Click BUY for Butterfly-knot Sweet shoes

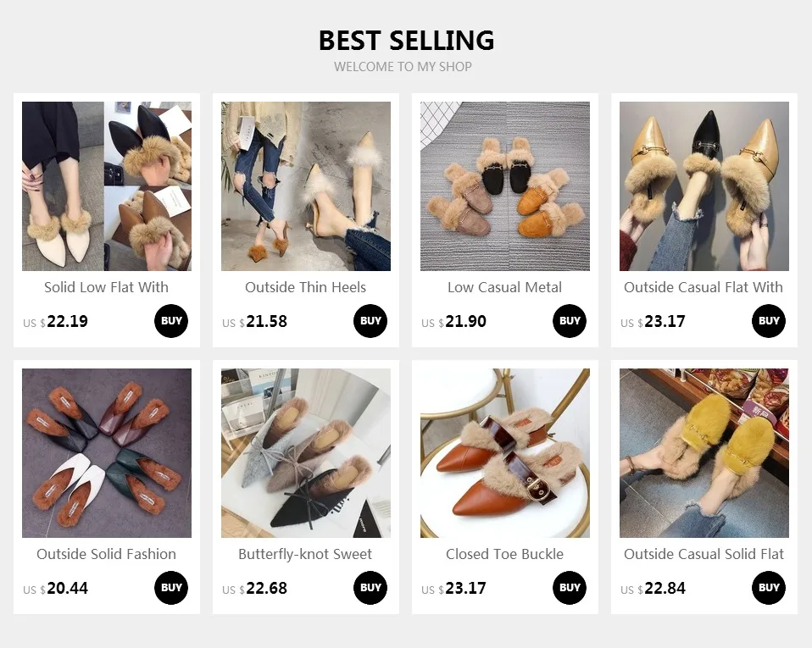[370, 588]
